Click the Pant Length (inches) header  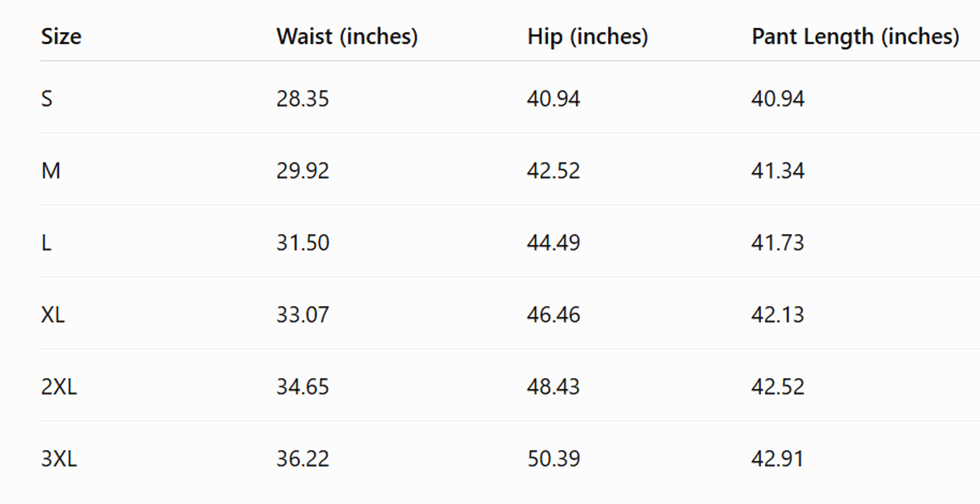click(855, 37)
